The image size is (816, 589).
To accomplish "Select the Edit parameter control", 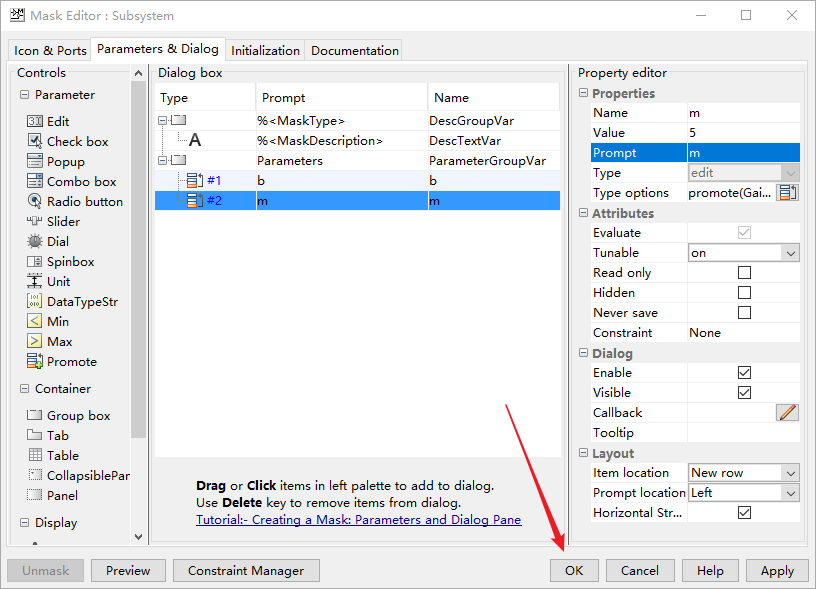I will (x=48, y=121).
